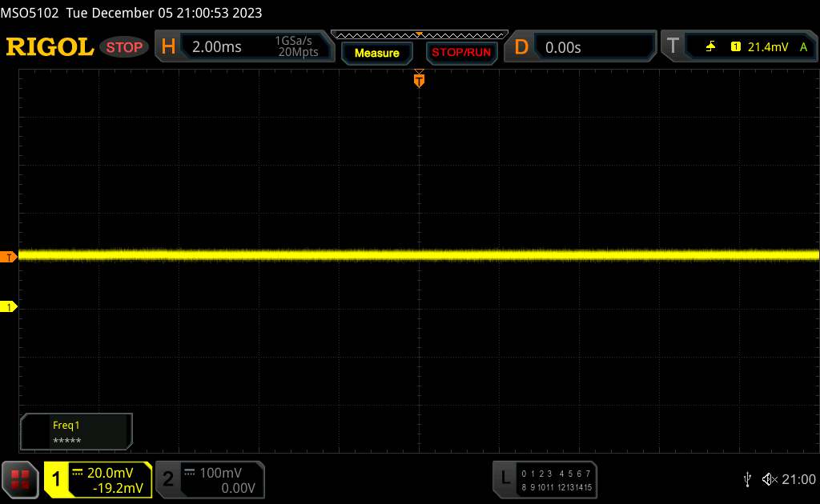
Task: Click the yellow channel 1 ground marker
Action: coord(8,306)
